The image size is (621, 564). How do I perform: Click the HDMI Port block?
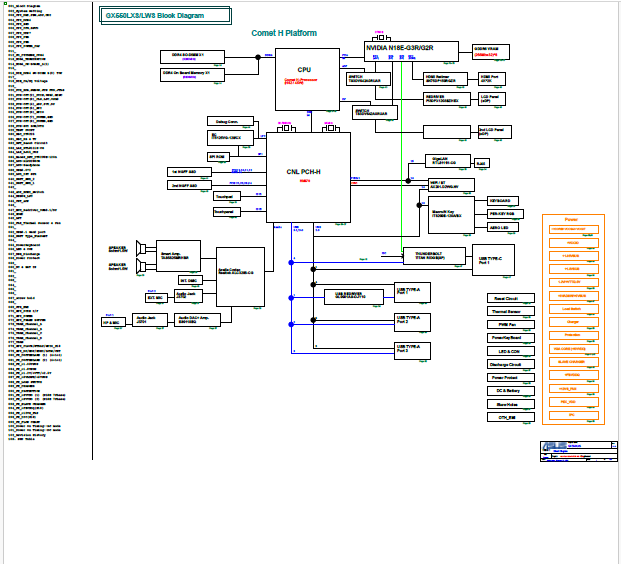(x=491, y=79)
